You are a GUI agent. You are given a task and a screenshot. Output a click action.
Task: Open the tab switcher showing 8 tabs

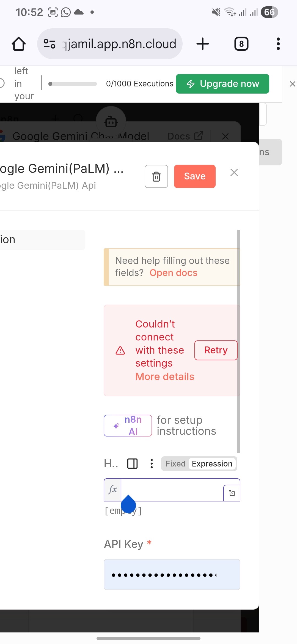[241, 44]
